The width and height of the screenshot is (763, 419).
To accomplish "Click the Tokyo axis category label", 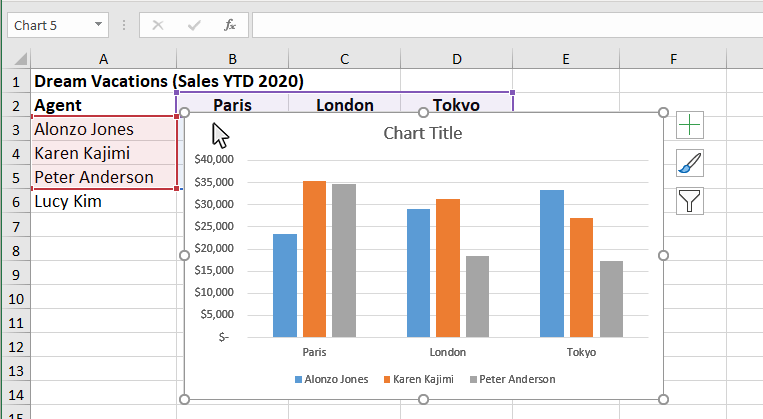I will coord(581,352).
